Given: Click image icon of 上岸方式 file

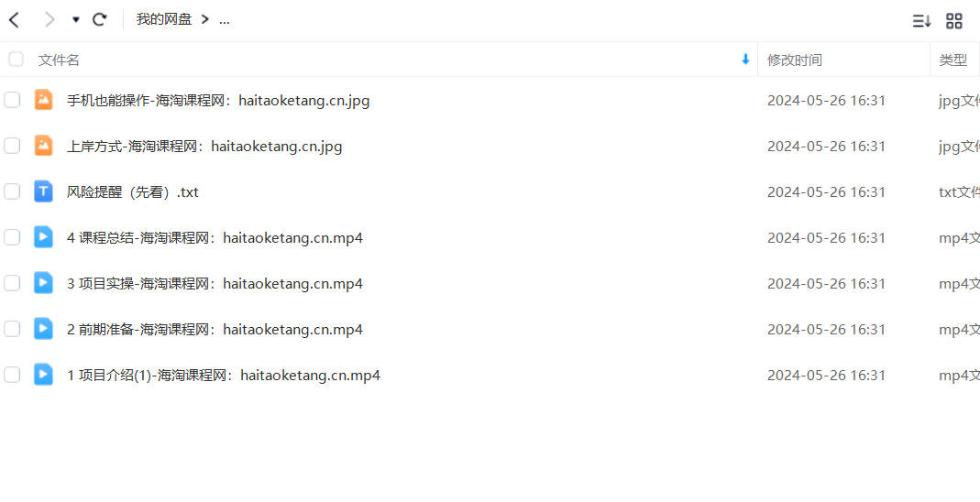Looking at the screenshot, I should coord(43,146).
